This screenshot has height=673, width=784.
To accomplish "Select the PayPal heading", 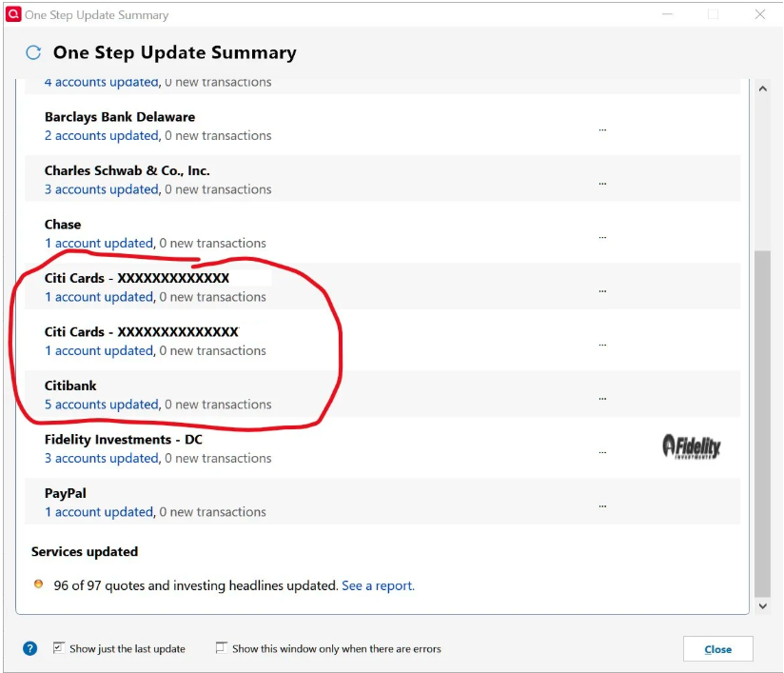I will (66, 493).
